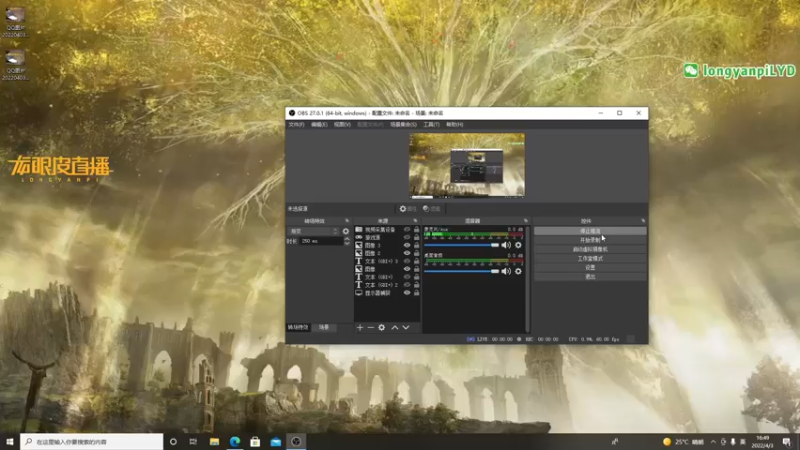
Task: Increase the 时长 duration stepper
Action: pyautogui.click(x=347, y=239)
